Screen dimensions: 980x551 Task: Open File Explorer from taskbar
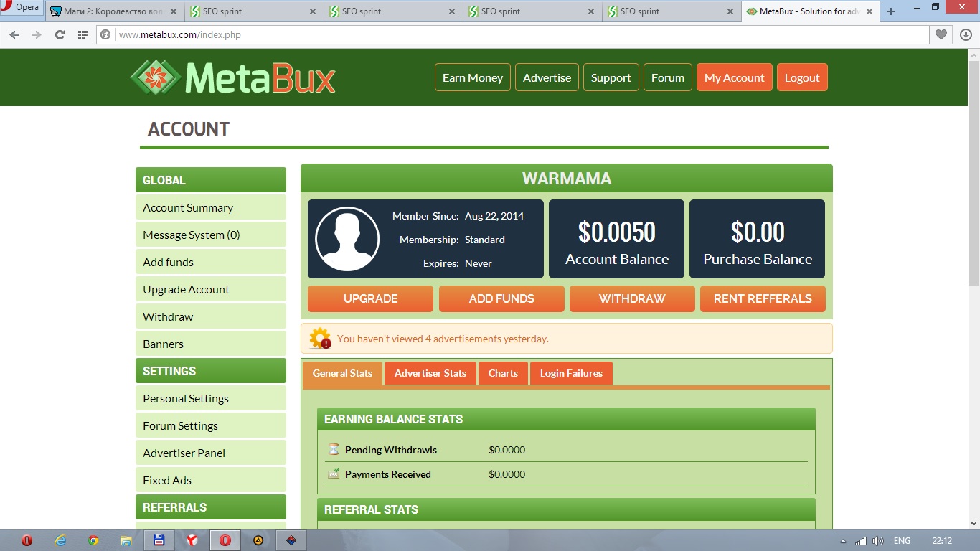point(126,541)
